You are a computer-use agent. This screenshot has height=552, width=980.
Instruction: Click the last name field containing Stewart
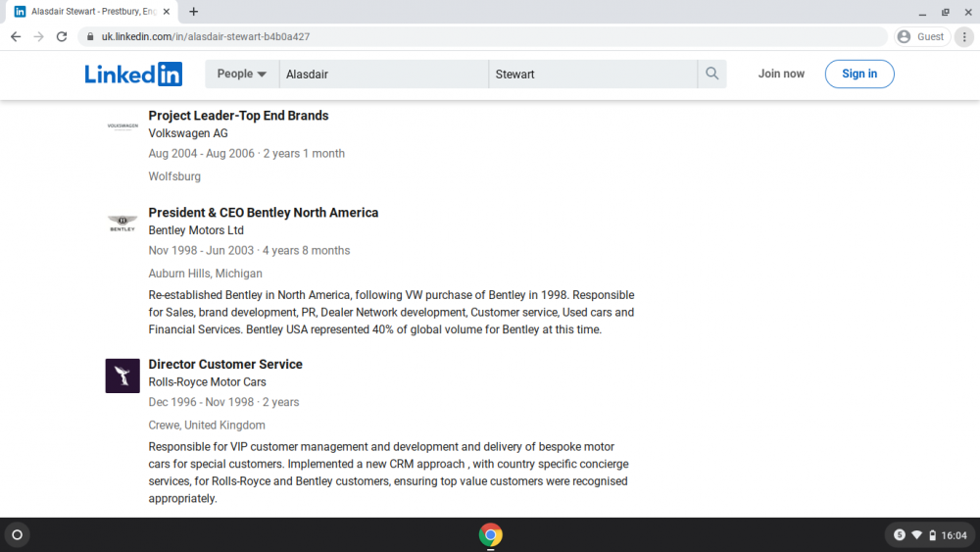pyautogui.click(x=593, y=74)
